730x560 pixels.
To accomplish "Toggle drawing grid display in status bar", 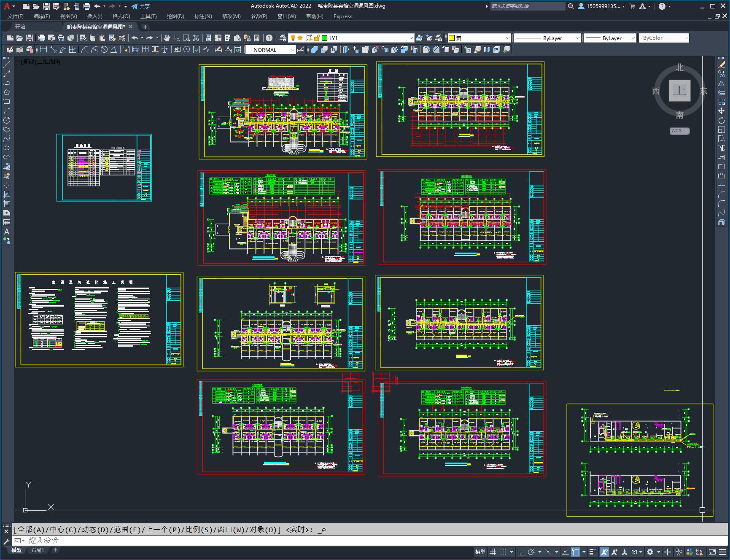I will [x=493, y=552].
